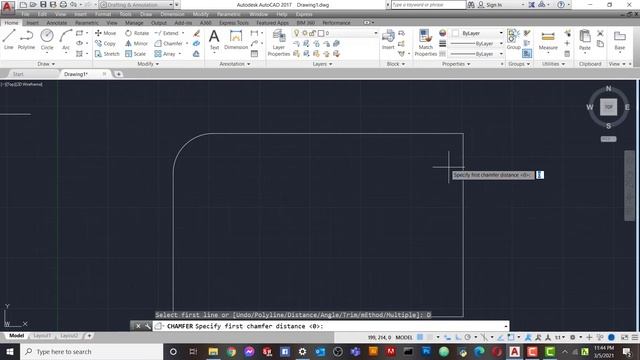
Task: Add a new drawing tab with plus button
Action: tap(118, 74)
